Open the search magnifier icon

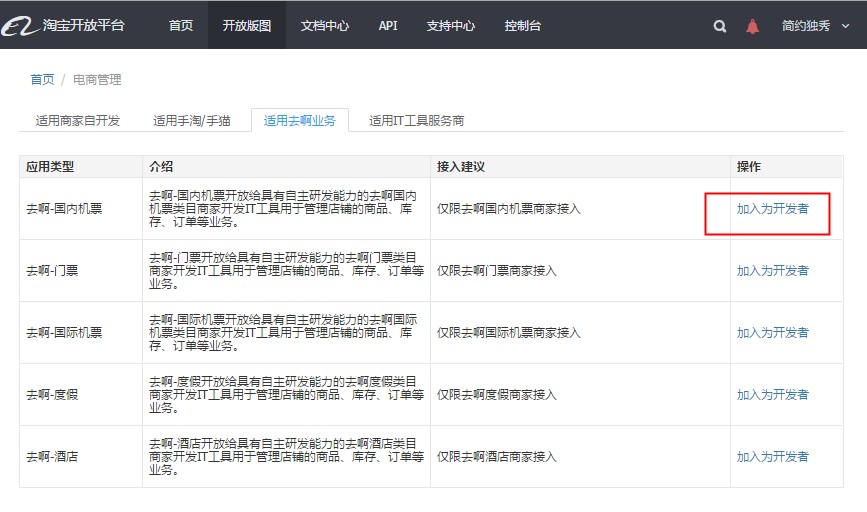719,26
